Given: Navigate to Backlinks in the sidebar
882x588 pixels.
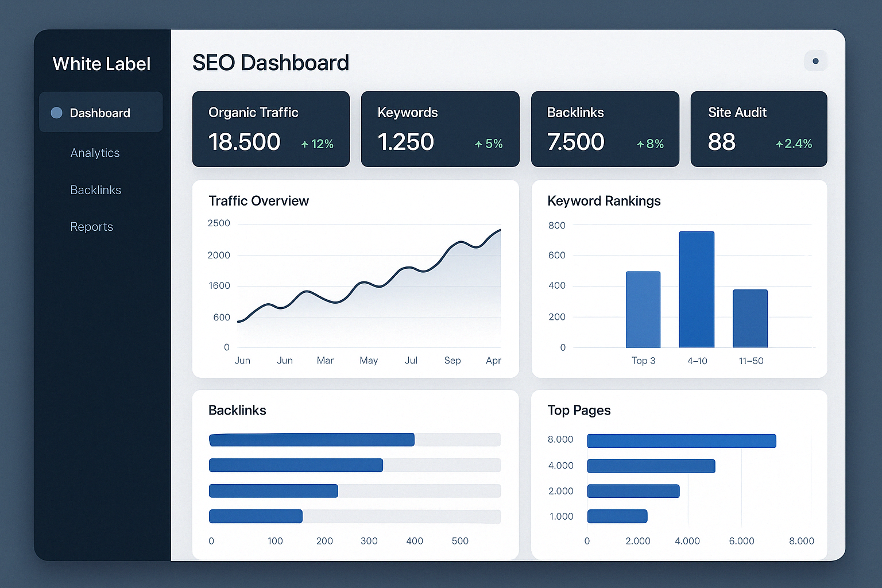Looking at the screenshot, I should (x=95, y=190).
